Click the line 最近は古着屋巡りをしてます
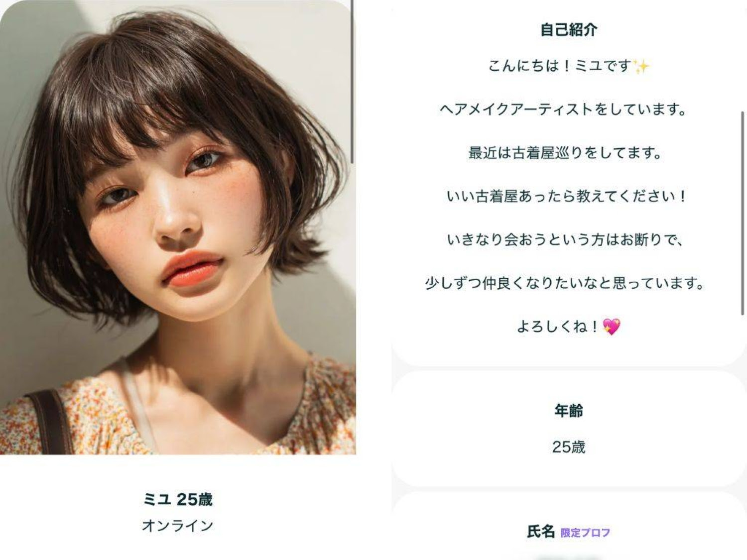Viewport: 747px width, 560px height. coord(565,153)
